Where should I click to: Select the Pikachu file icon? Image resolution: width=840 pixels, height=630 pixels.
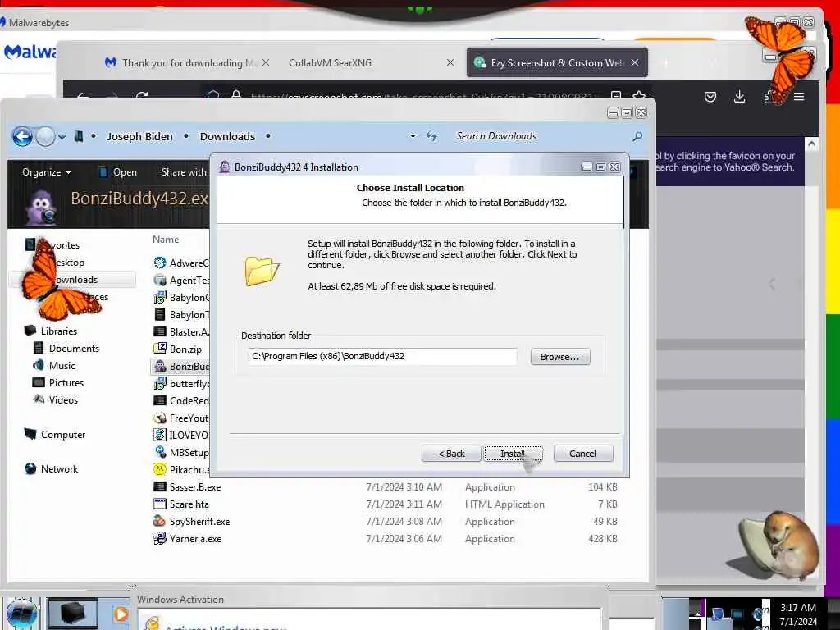(x=160, y=469)
